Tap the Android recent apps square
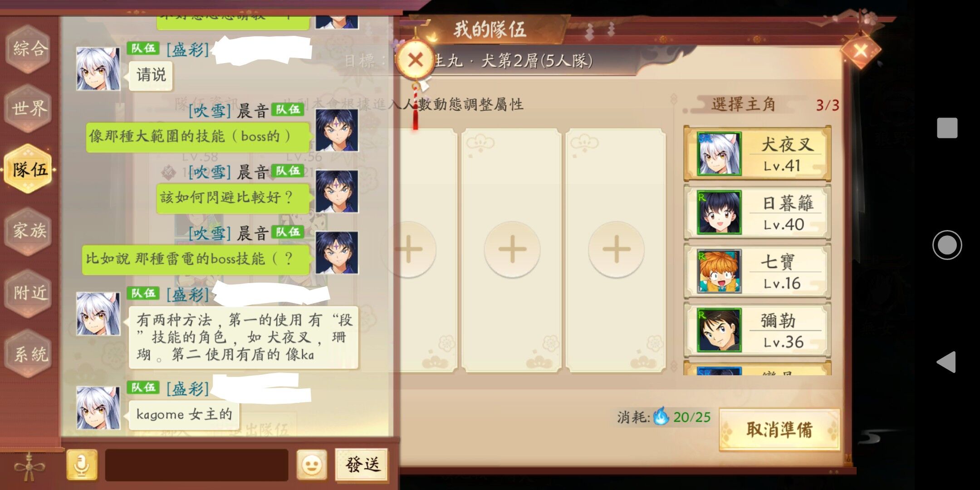 click(x=947, y=128)
